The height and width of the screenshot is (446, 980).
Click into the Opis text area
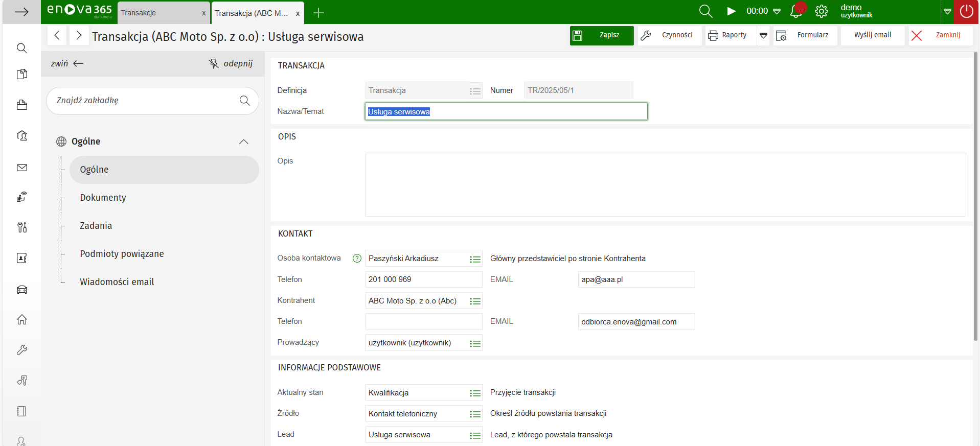click(665, 184)
